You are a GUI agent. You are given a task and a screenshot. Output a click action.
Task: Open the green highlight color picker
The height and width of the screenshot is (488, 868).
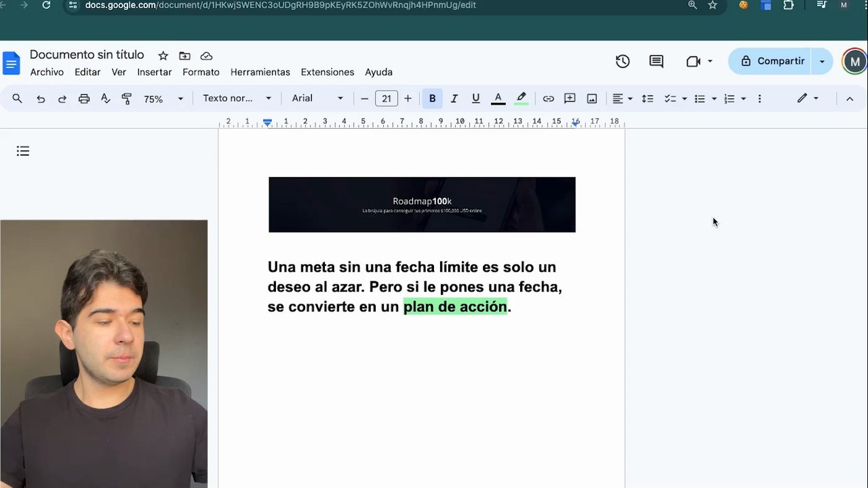[521, 99]
